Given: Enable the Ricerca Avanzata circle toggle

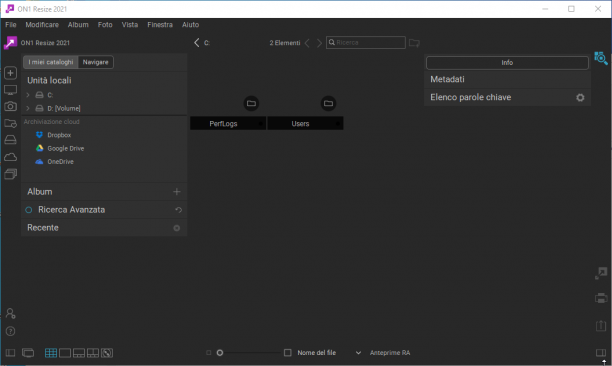Looking at the screenshot, I should [28, 210].
